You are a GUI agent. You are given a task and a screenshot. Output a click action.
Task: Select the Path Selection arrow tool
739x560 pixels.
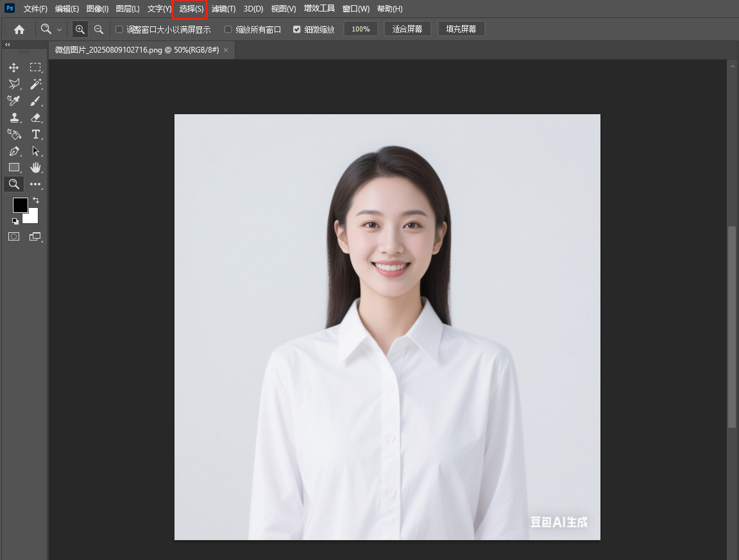[35, 151]
